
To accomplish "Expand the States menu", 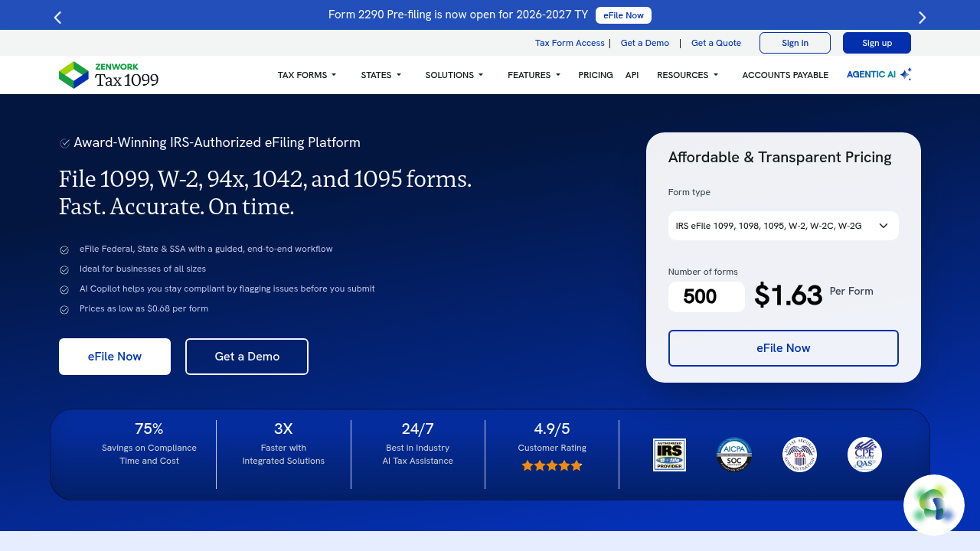I will 381,75.
